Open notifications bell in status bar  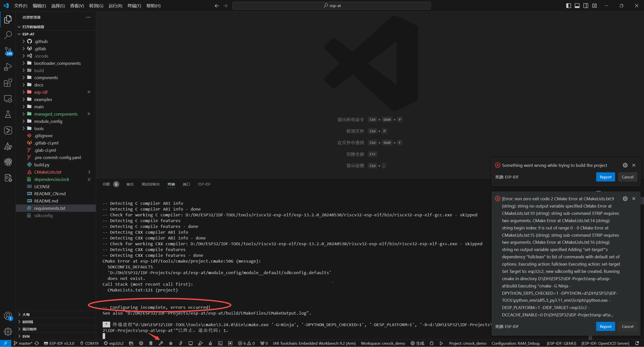637,343
